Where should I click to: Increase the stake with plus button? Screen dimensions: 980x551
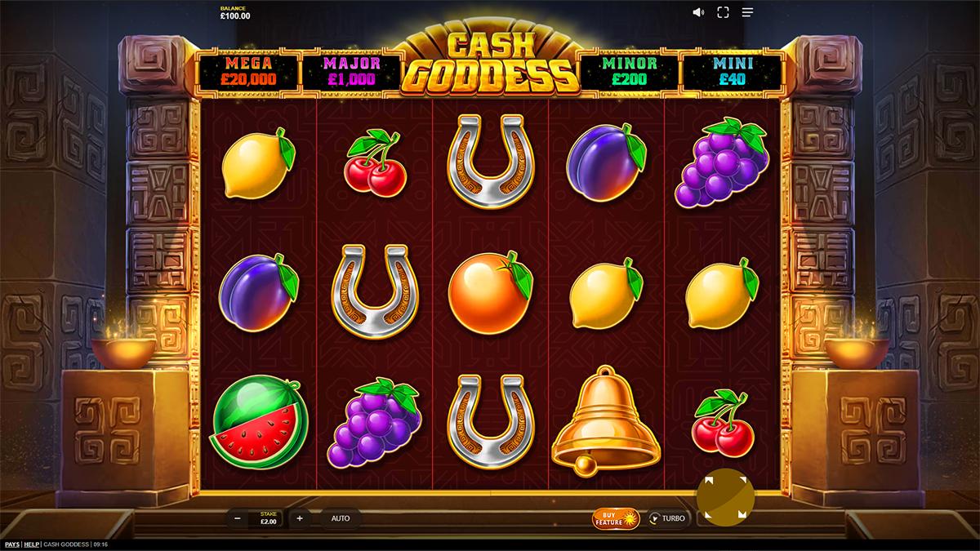coord(300,518)
